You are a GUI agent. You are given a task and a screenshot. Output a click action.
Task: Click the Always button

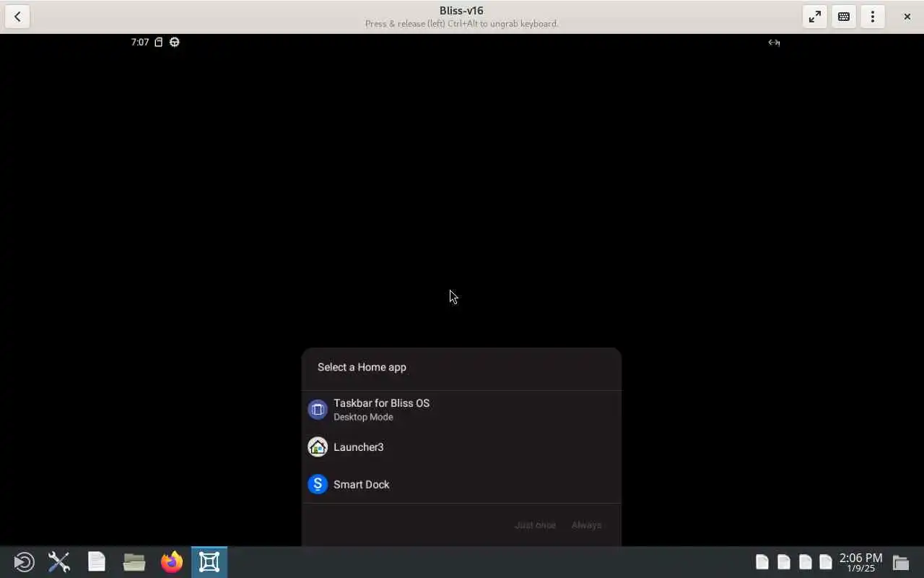coord(586,525)
